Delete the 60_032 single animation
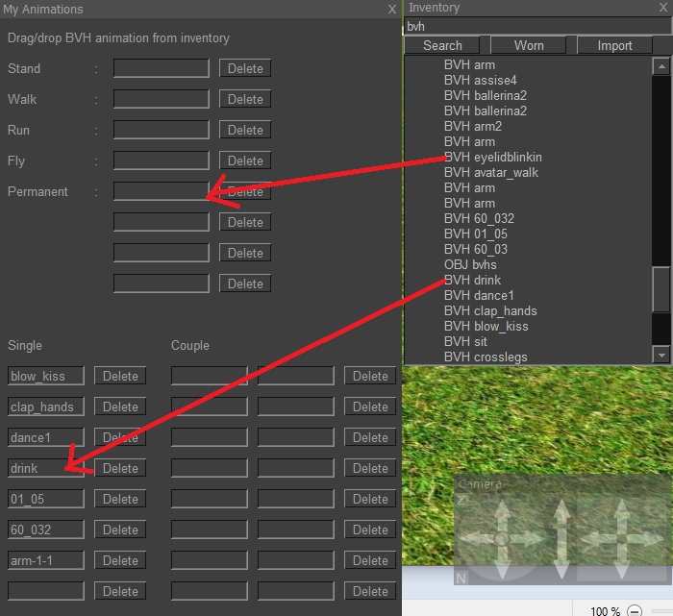The image size is (673, 616). click(x=120, y=530)
